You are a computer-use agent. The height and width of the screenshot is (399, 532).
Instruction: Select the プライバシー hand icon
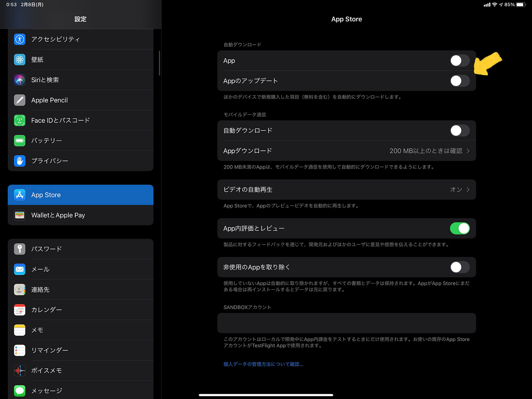tap(19, 161)
